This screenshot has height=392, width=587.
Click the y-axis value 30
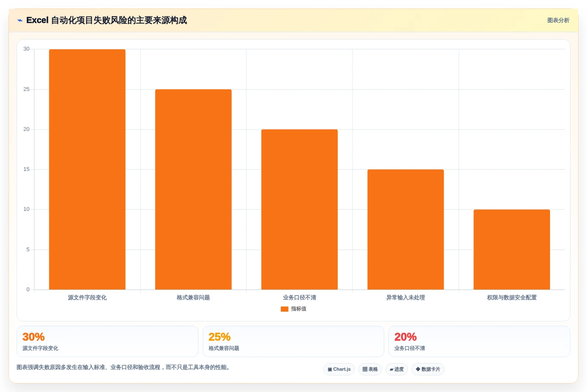tap(26, 49)
